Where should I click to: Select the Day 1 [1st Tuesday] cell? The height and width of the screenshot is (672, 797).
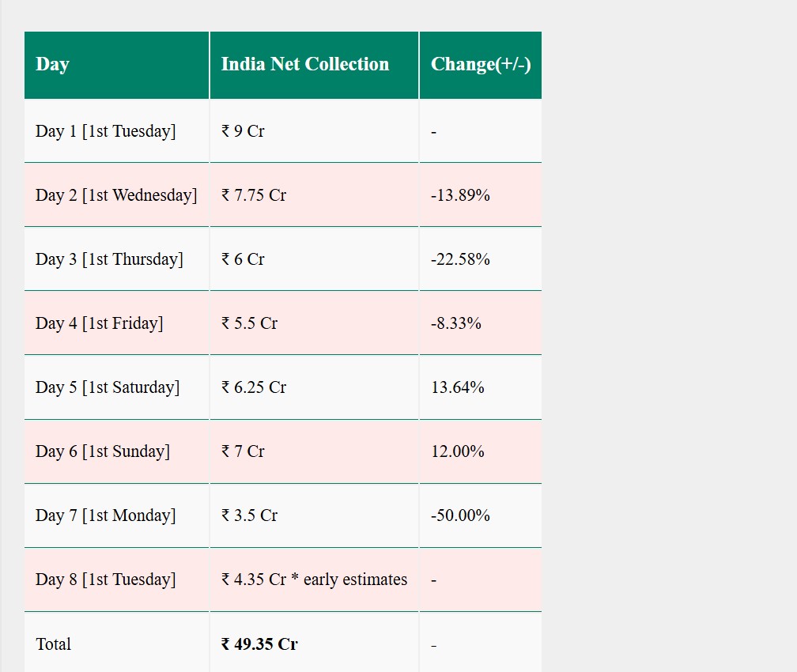(x=105, y=131)
